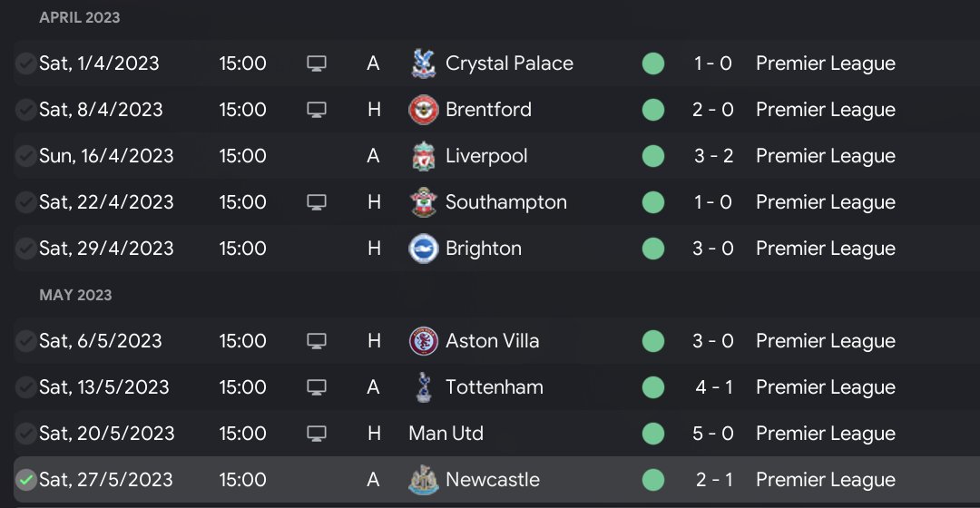Viewport: 980px width, 508px height.
Task: Click the Brentford club crest
Action: tap(423, 110)
